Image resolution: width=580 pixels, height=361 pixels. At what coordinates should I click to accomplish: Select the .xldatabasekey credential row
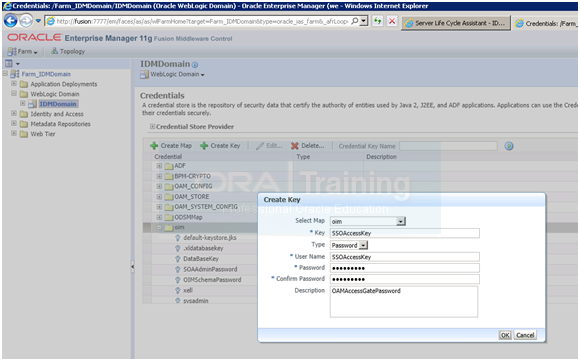(x=203, y=248)
